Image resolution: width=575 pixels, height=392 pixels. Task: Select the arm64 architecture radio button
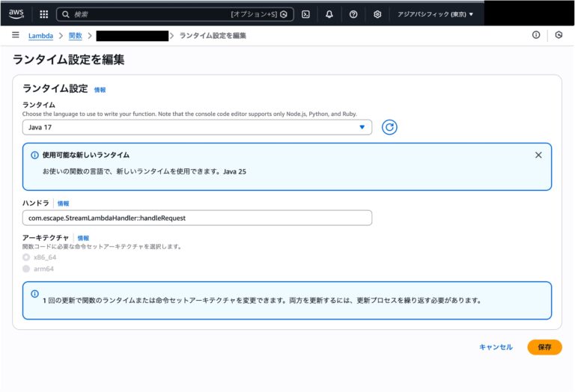tap(27, 269)
